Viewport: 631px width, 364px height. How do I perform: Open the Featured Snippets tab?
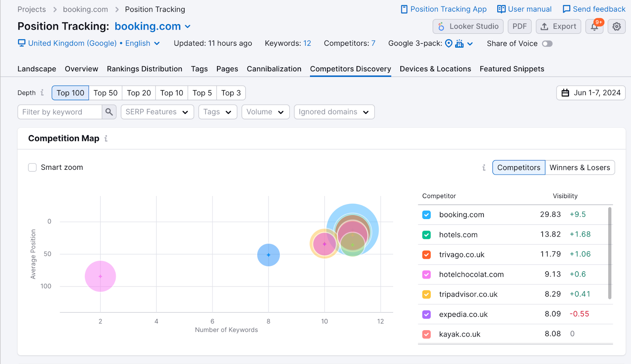point(512,69)
